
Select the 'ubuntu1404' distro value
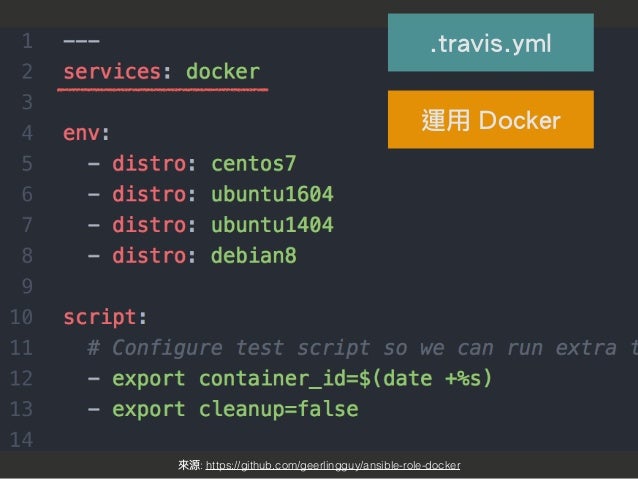point(273,225)
